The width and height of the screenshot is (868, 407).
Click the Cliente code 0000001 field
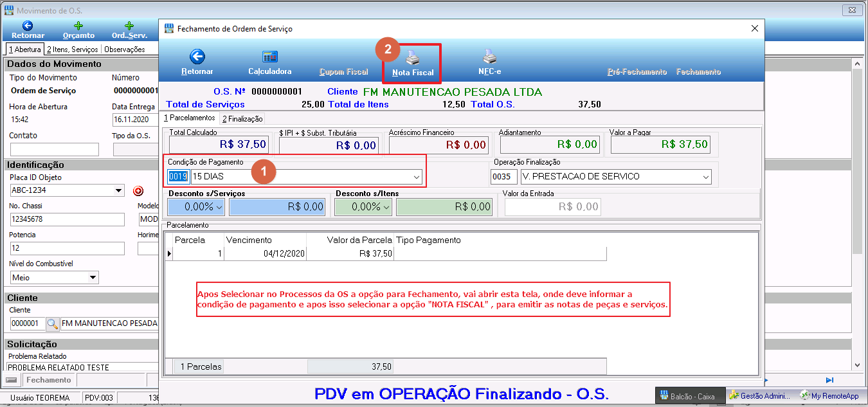coord(27,323)
